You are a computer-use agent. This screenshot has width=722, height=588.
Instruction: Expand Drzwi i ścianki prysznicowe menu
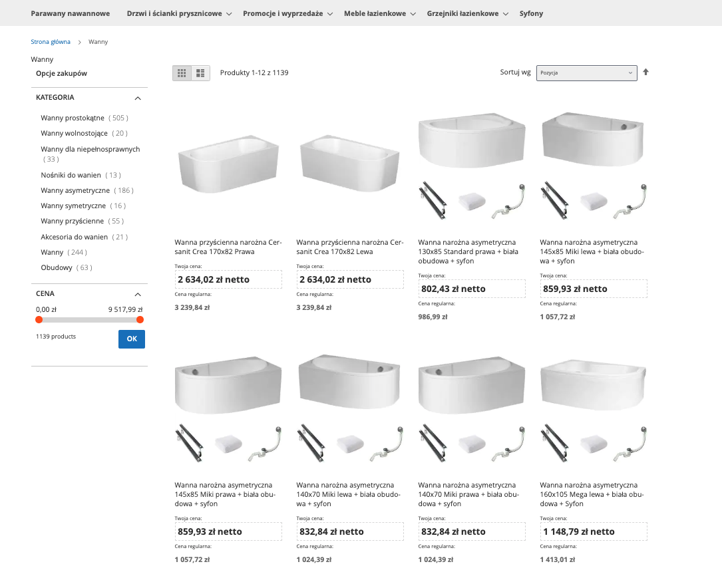[x=179, y=13]
